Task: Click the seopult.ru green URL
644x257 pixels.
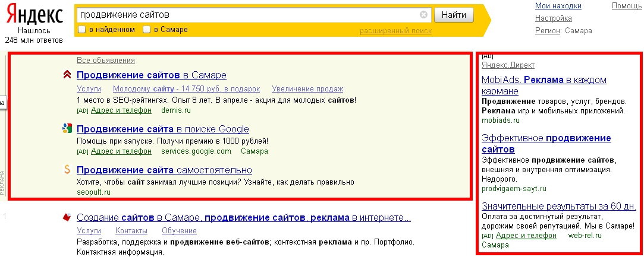Action: [x=93, y=192]
